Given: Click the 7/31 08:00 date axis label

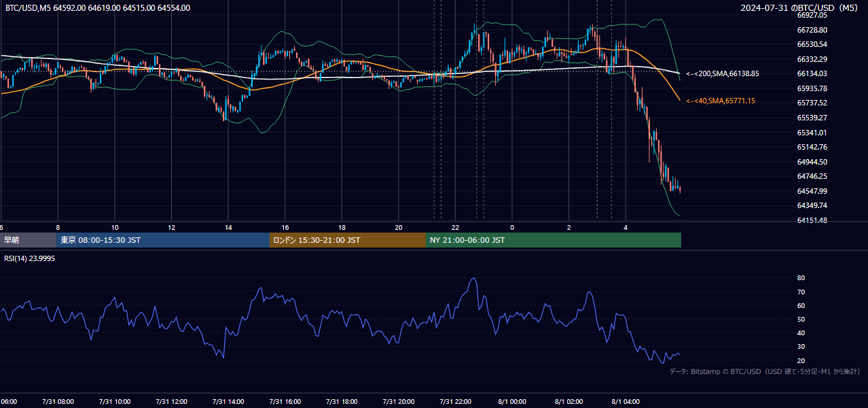Looking at the screenshot, I should click(x=58, y=402).
